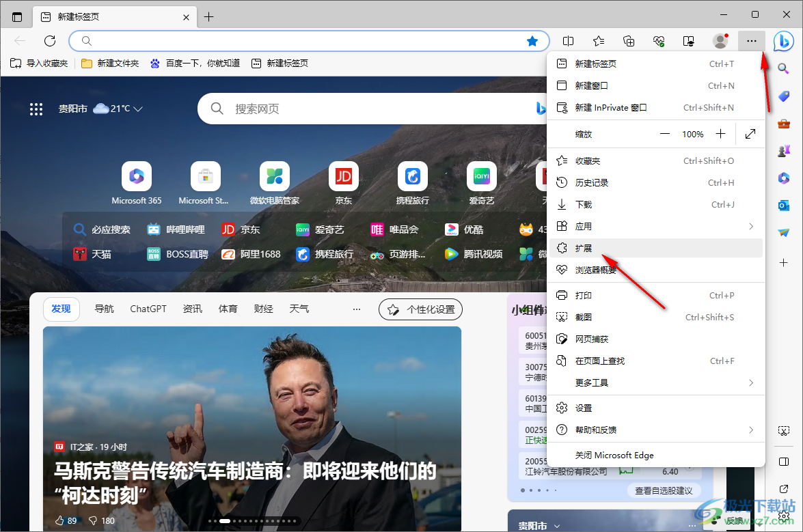Open sidebar screenshot capture icon at bottom

coord(784,431)
